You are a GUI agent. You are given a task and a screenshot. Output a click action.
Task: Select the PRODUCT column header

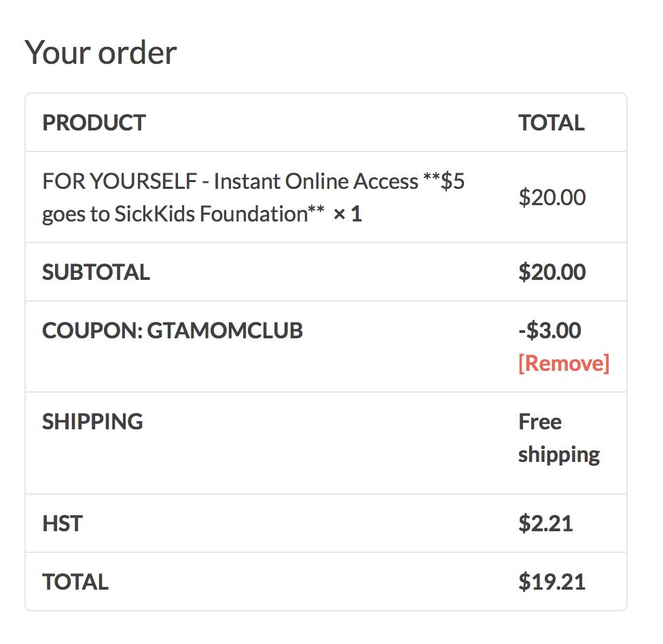tap(94, 123)
